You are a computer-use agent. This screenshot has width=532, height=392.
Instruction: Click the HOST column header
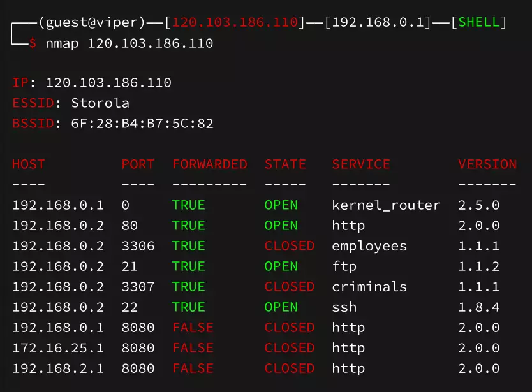click(29, 164)
